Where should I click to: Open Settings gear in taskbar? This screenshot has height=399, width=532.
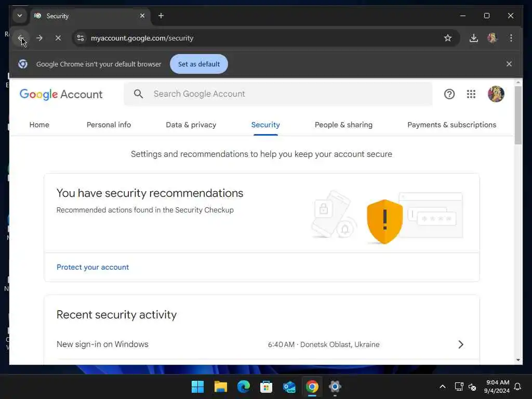click(335, 387)
